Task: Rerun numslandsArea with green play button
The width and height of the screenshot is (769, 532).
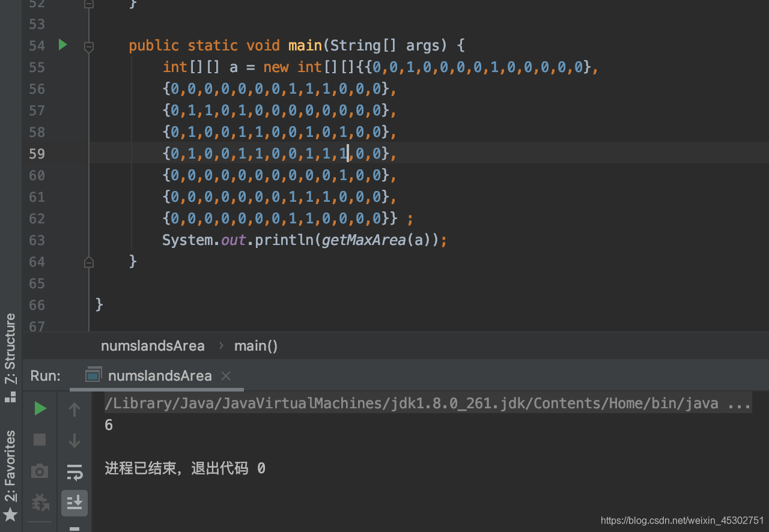Action: click(x=40, y=409)
